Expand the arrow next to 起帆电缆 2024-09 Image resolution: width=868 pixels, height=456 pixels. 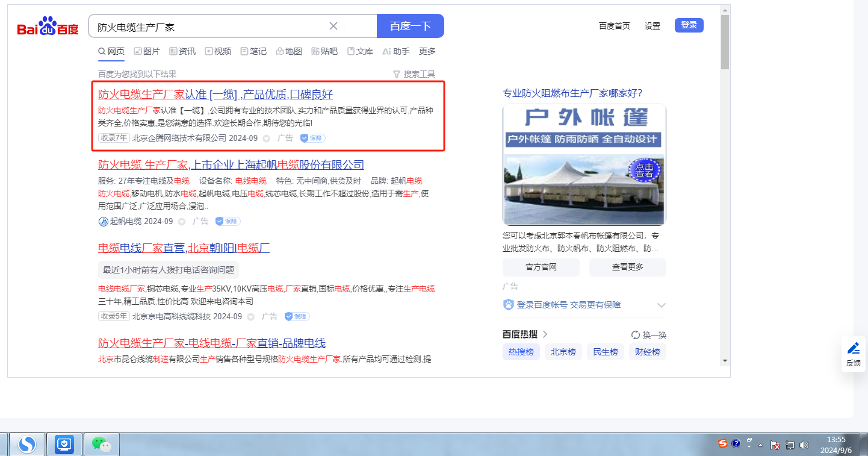182,222
